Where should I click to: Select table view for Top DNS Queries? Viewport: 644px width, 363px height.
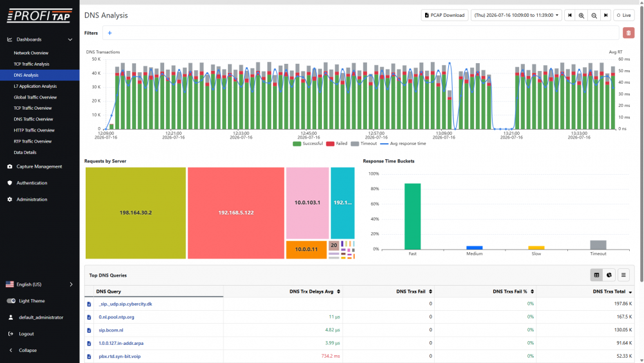tap(596, 275)
